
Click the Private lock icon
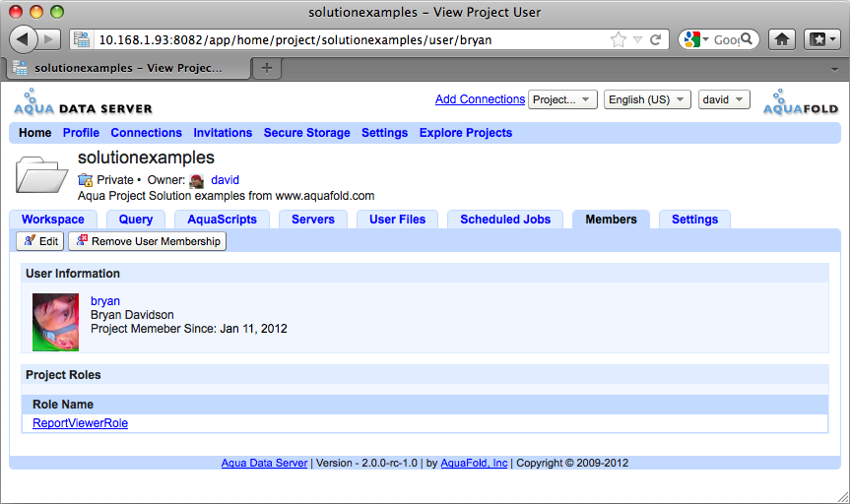[x=85, y=180]
